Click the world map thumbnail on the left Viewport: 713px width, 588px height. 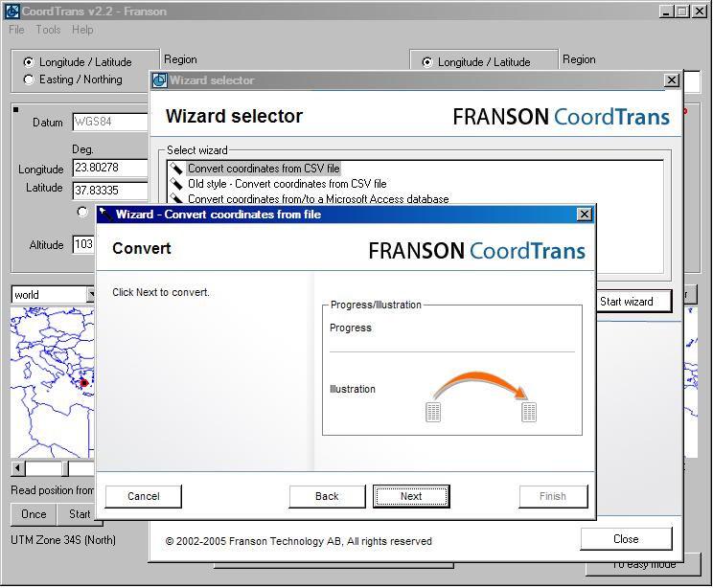point(53,383)
